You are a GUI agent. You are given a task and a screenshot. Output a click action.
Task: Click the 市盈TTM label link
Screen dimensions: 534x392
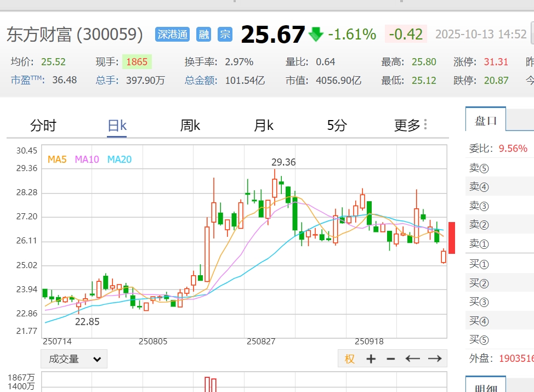tap(27, 80)
